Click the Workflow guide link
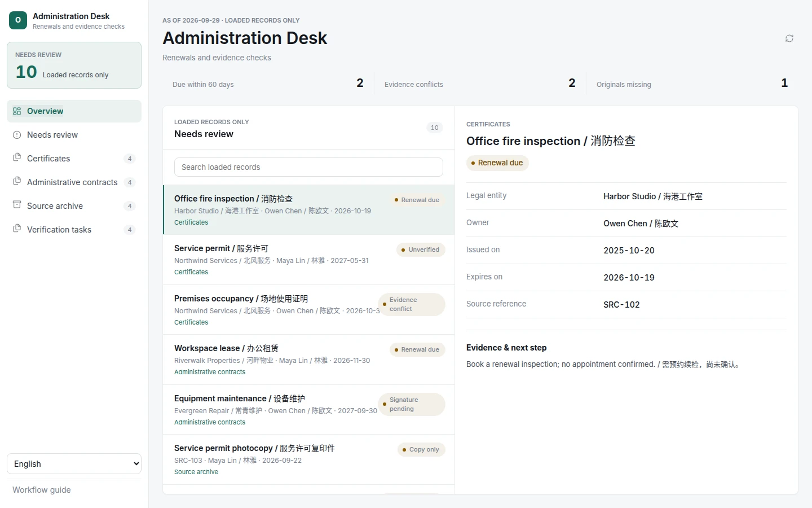 pyautogui.click(x=42, y=490)
